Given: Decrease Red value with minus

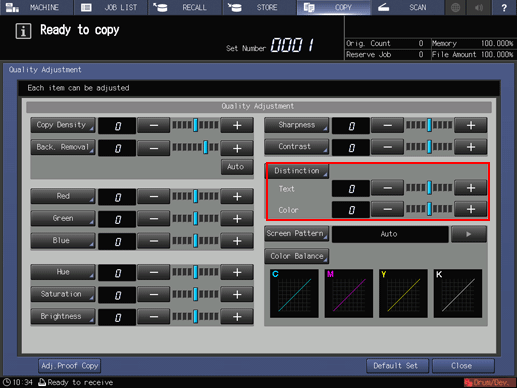Looking at the screenshot, I should [x=154, y=197].
